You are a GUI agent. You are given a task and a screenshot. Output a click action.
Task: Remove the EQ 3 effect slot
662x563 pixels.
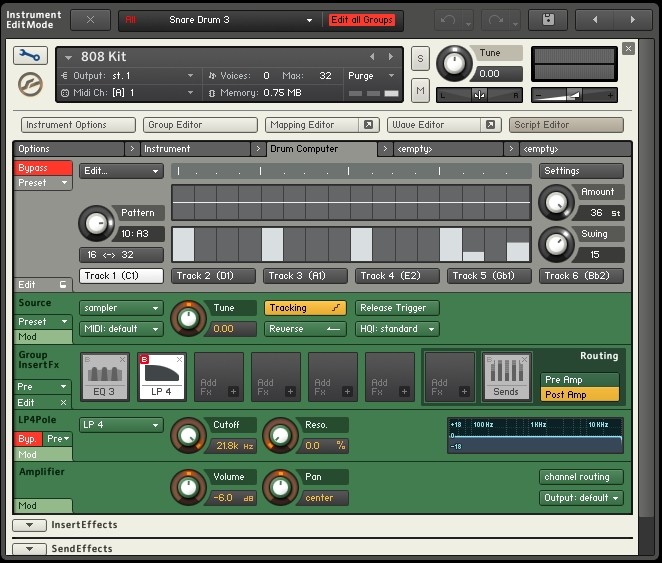(x=122, y=360)
